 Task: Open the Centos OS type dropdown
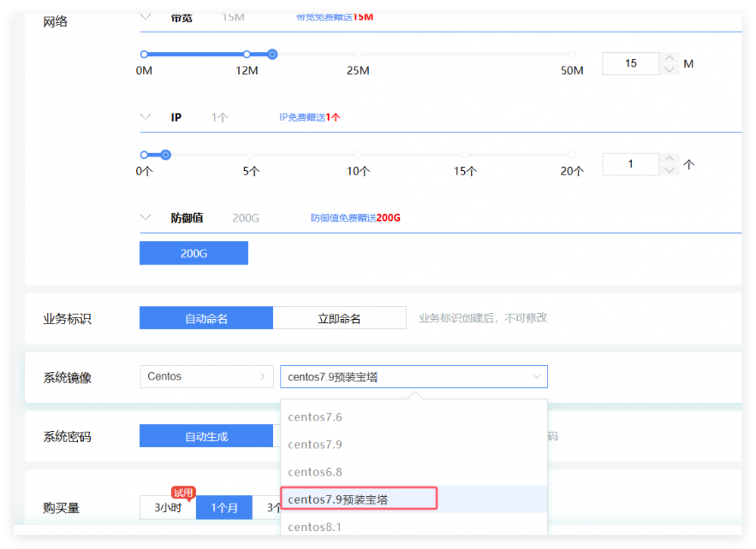206,377
